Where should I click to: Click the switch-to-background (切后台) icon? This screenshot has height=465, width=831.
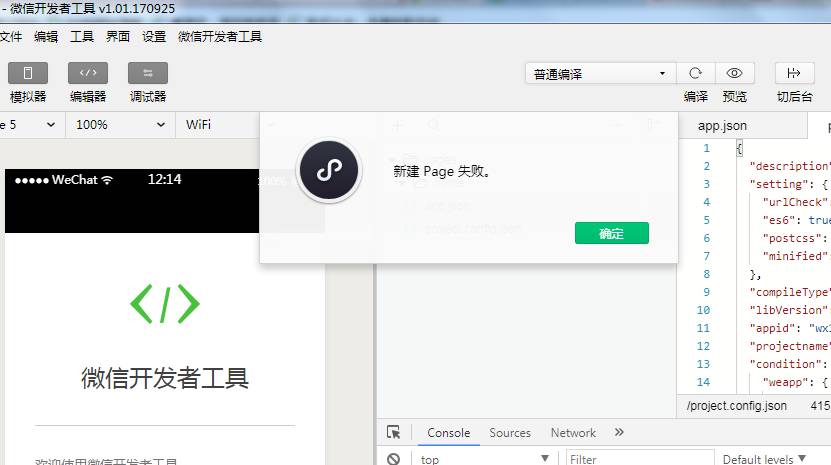(x=794, y=73)
